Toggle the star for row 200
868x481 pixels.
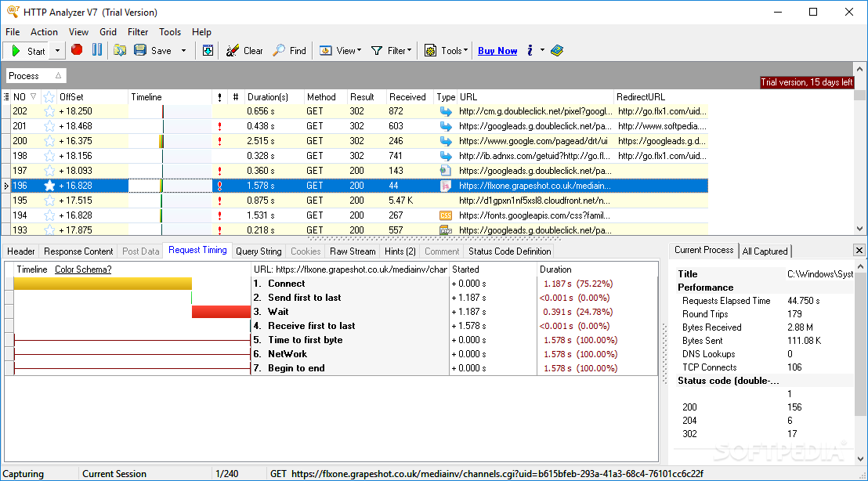(49, 141)
